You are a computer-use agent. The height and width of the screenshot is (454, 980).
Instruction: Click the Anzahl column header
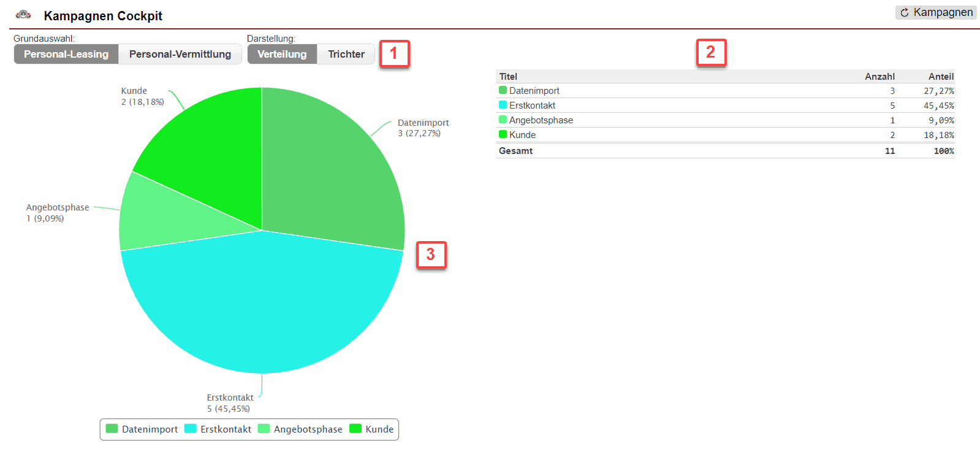[x=879, y=77]
